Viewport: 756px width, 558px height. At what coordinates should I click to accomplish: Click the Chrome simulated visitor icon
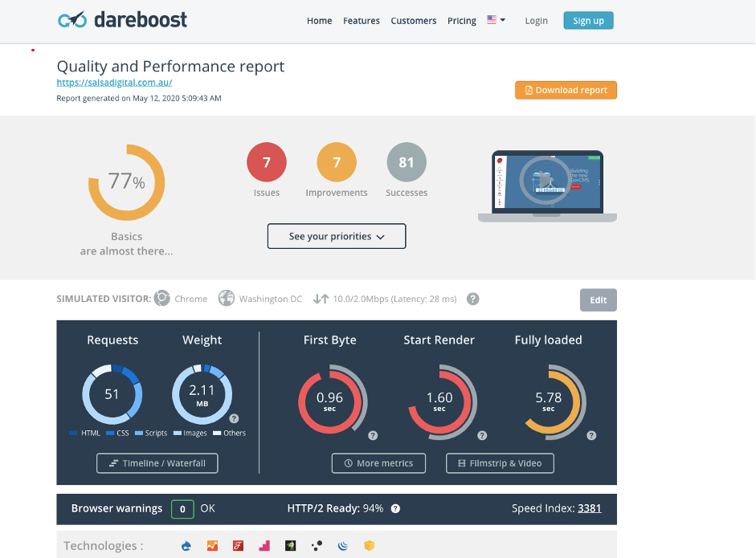click(162, 298)
